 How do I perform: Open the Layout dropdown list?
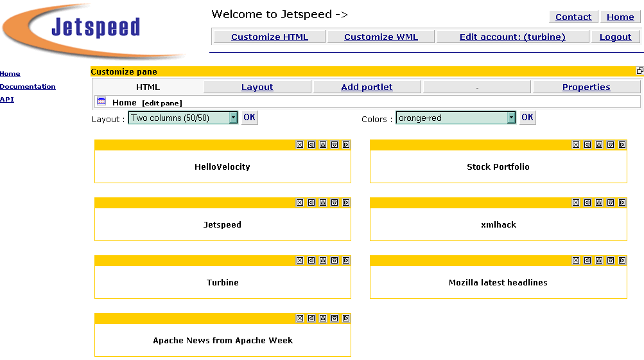click(233, 118)
